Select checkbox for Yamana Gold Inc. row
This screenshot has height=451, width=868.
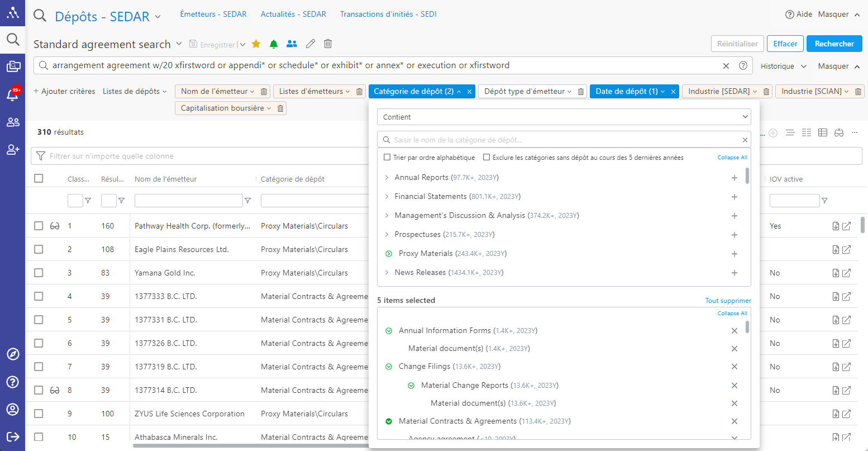(x=39, y=273)
